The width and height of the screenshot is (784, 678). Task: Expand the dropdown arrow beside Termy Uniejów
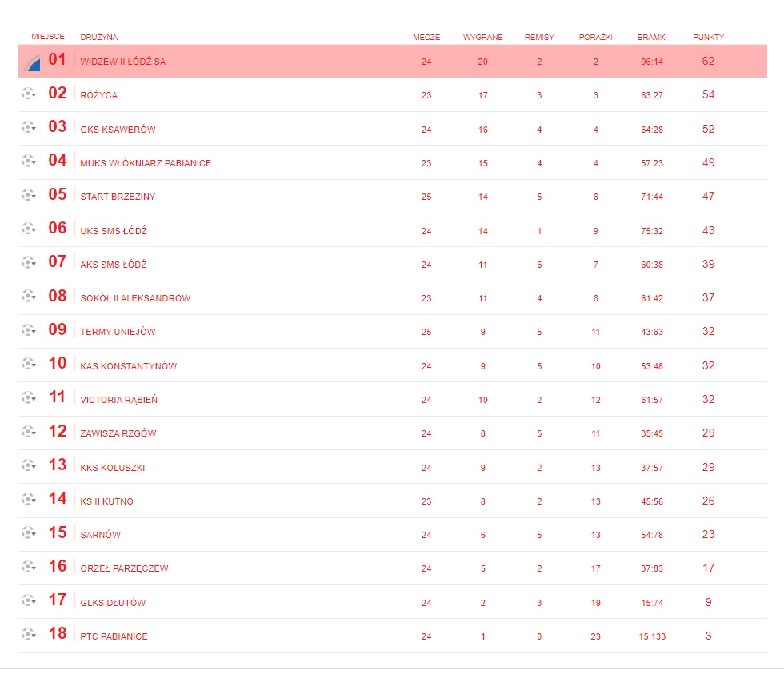35,332
